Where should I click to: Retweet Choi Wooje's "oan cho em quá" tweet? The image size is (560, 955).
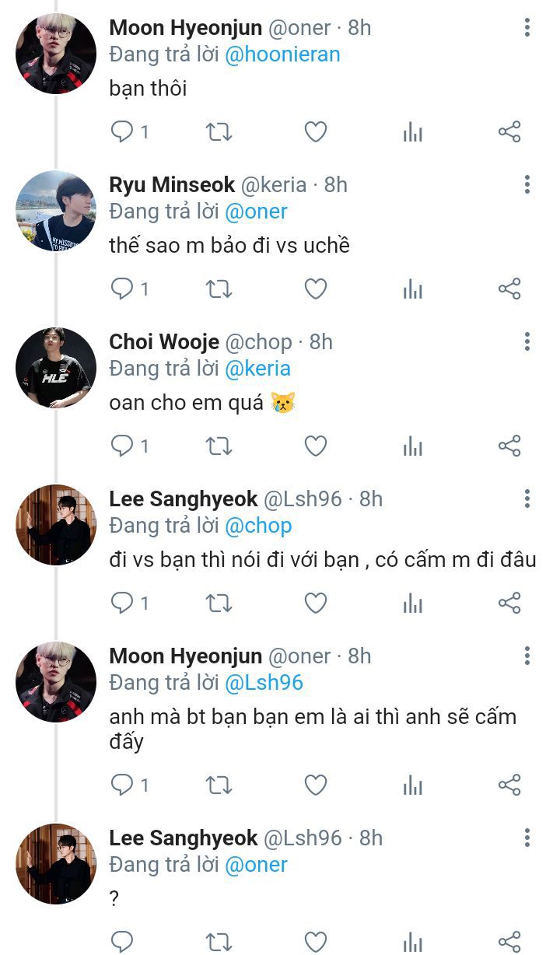click(x=219, y=446)
